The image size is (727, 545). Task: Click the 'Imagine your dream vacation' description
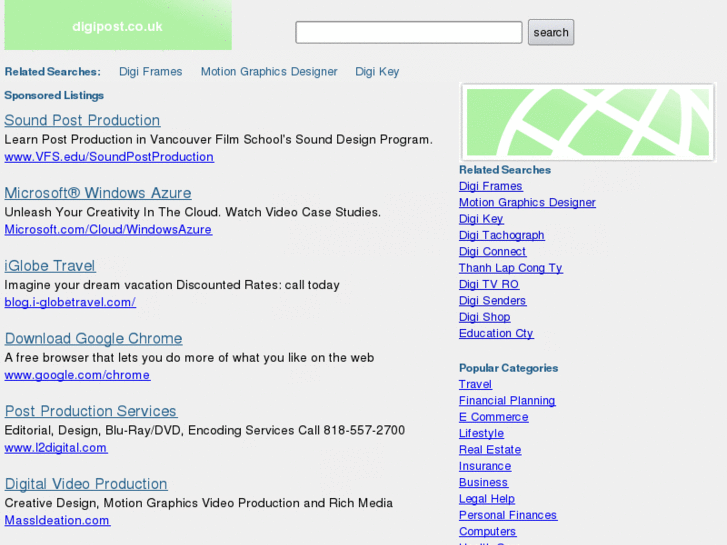pyautogui.click(x=172, y=285)
